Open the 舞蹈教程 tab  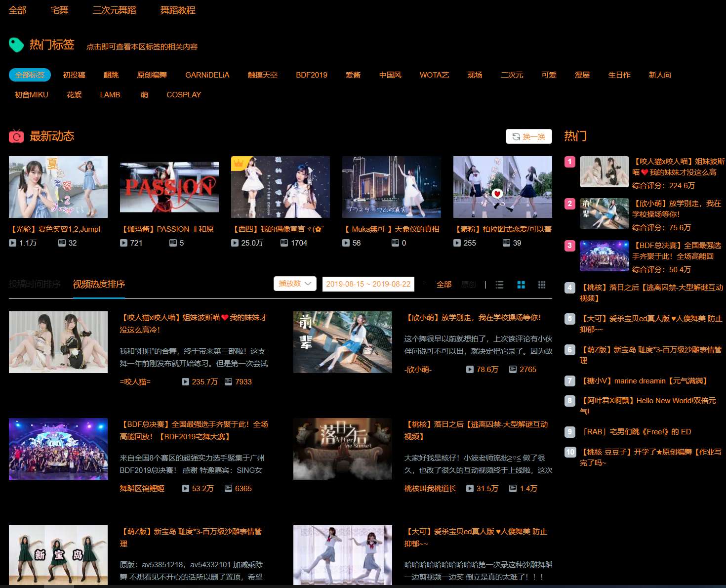coord(177,10)
